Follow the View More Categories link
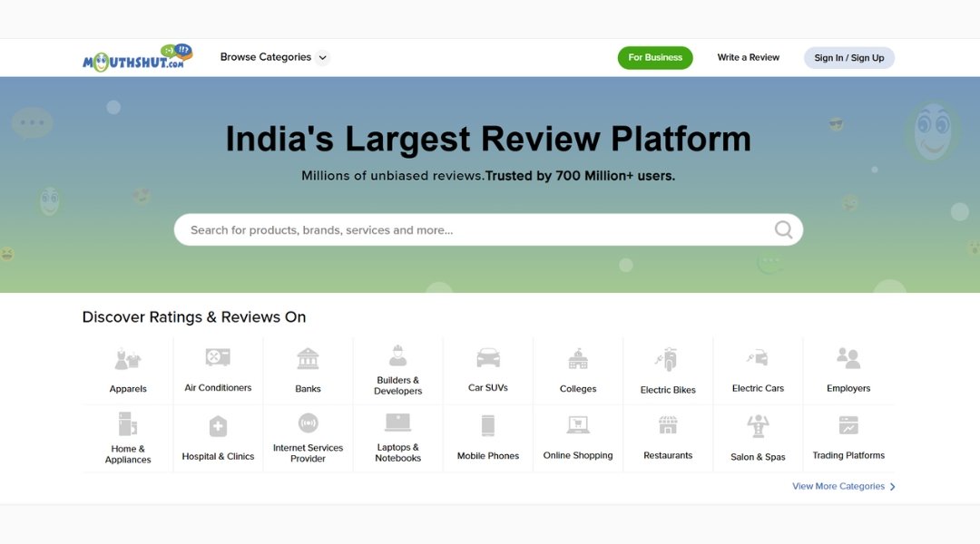The height and width of the screenshot is (544, 980). [x=838, y=486]
